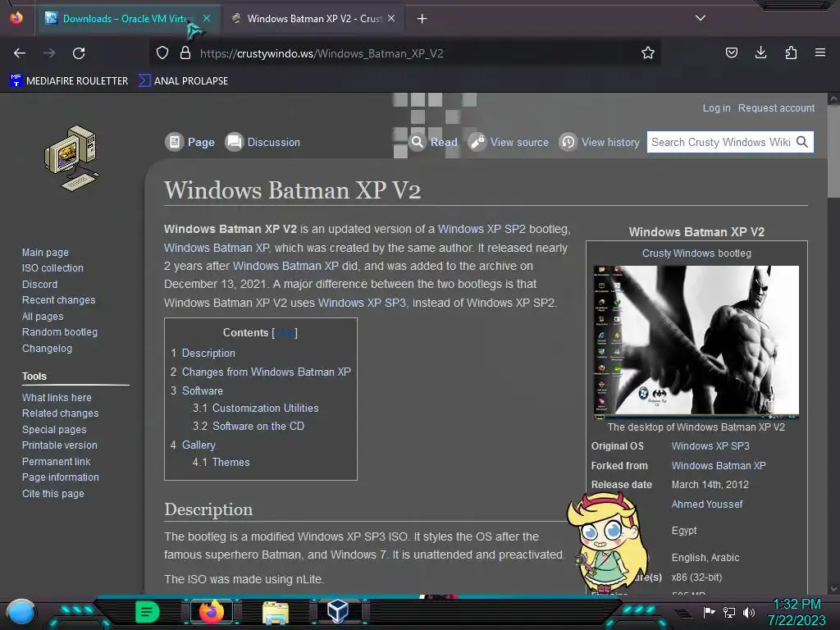840x630 pixels.
Task: Open the green notes app on taskbar
Action: (148, 612)
